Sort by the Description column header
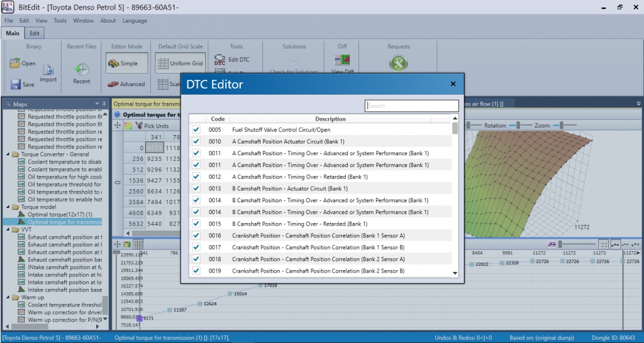This screenshot has width=644, height=343. point(331,119)
